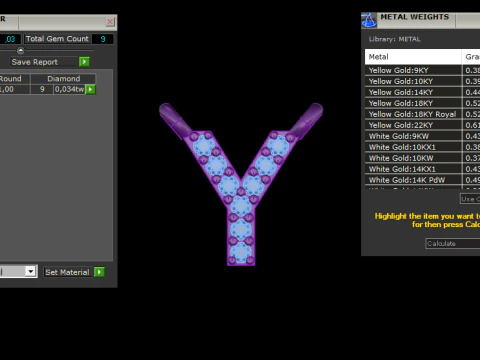Image resolution: width=480 pixels, height=360 pixels.
Task: Click the Library: METAL label
Action: (394, 39)
